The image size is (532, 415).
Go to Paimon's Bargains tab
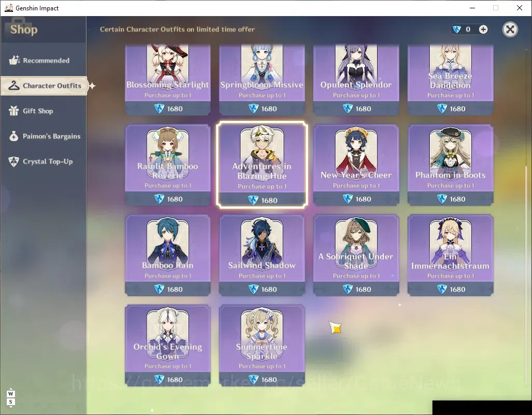coord(44,136)
